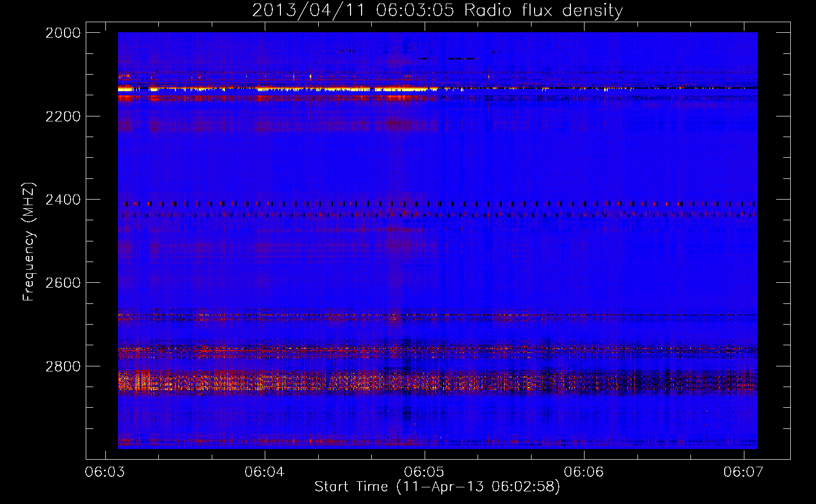Click the 'Frequency (MHZ)' axis label
This screenshot has height=504, width=816.
(29, 242)
